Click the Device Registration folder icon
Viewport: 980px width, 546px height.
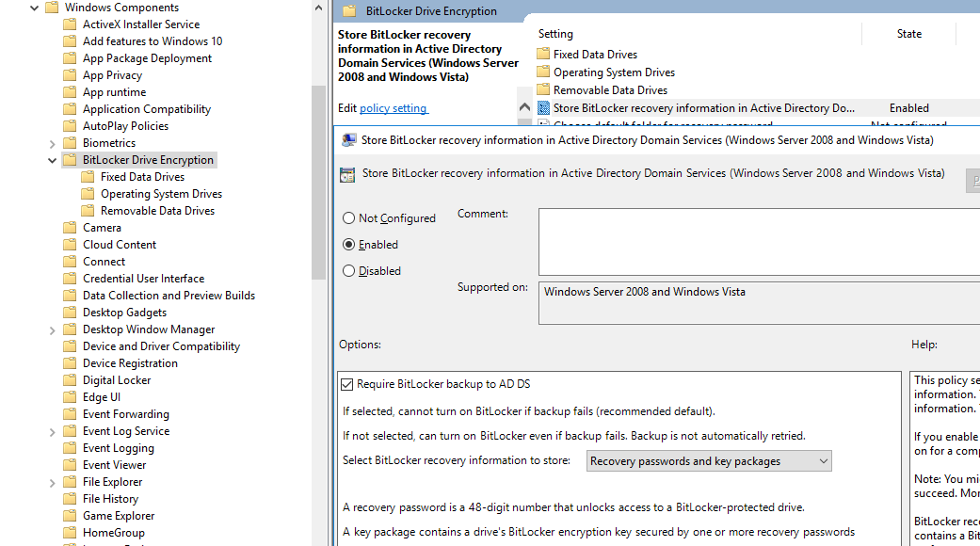point(70,363)
